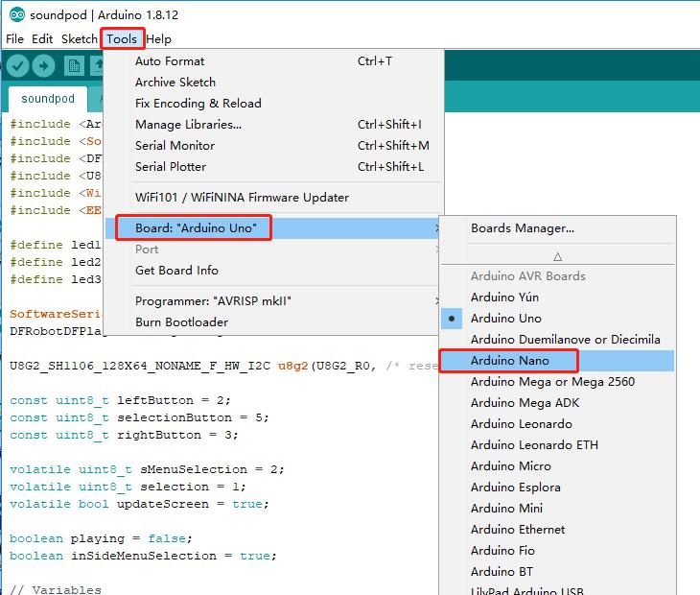700x595 pixels.
Task: Select Arduino Nano board
Action: pos(509,361)
